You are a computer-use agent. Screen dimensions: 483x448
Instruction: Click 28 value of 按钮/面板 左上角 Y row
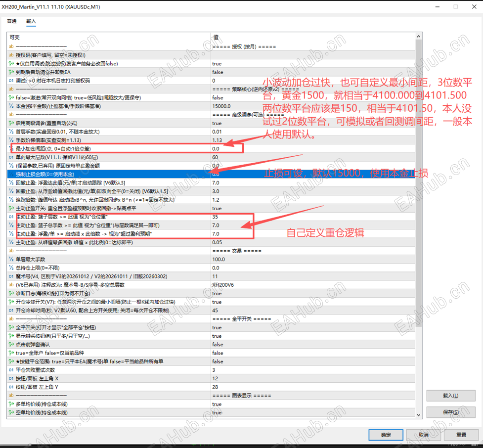[x=215, y=387]
